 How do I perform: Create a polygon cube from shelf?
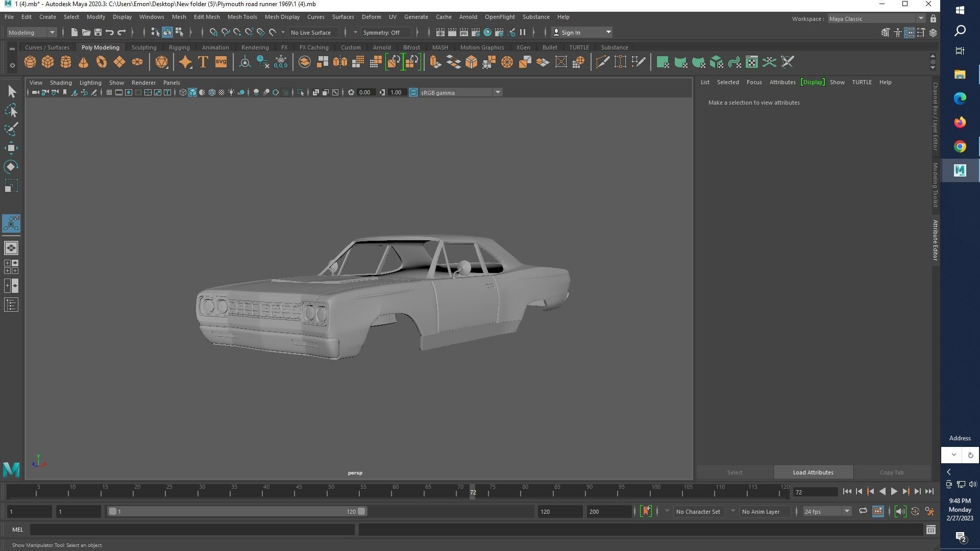click(x=48, y=62)
